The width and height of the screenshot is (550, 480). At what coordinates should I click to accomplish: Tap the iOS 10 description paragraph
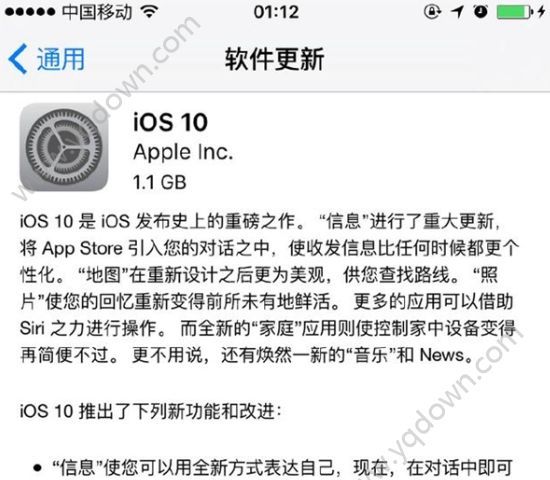pyautogui.click(x=269, y=288)
